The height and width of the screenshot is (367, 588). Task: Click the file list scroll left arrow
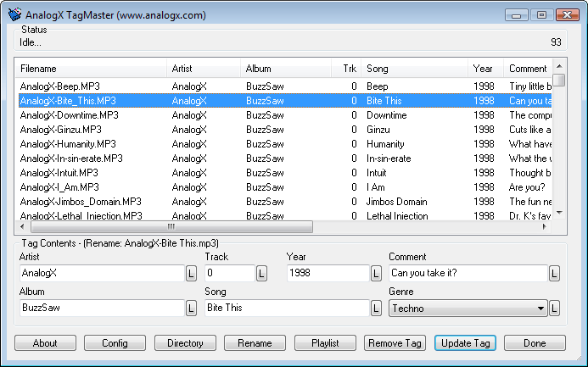[23, 226]
